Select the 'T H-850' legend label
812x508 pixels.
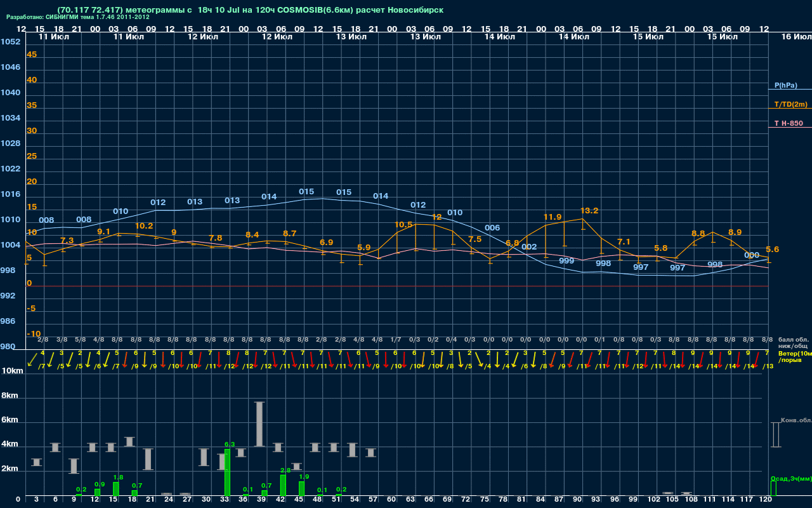click(x=787, y=123)
